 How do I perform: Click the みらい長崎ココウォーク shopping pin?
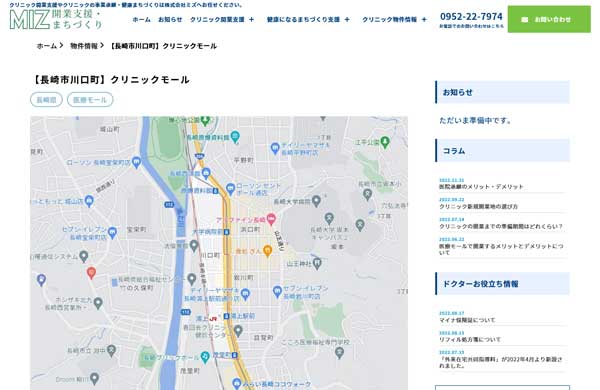click(x=237, y=383)
